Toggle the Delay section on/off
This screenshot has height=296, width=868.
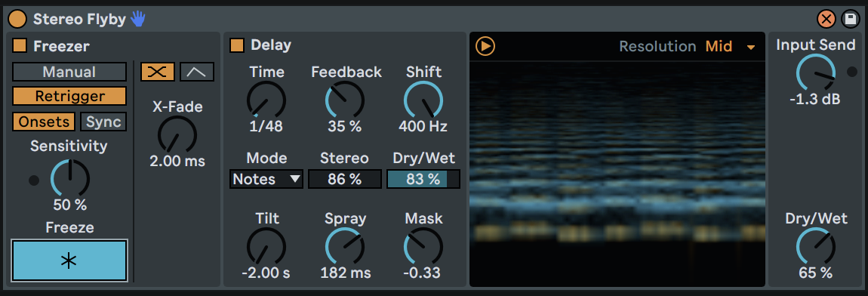[237, 45]
